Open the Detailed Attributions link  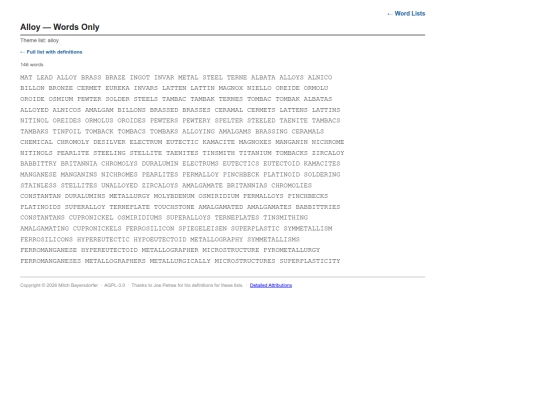(x=271, y=285)
